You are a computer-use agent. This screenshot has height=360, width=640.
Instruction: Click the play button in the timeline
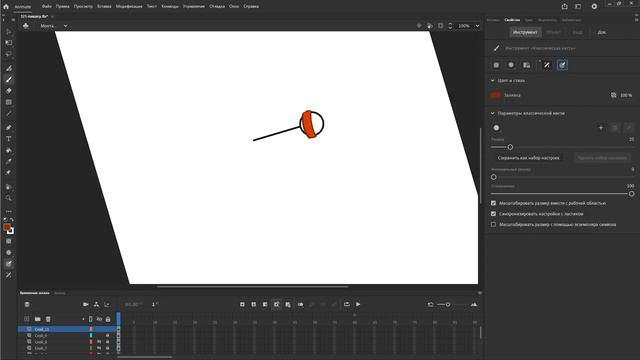(x=358, y=304)
